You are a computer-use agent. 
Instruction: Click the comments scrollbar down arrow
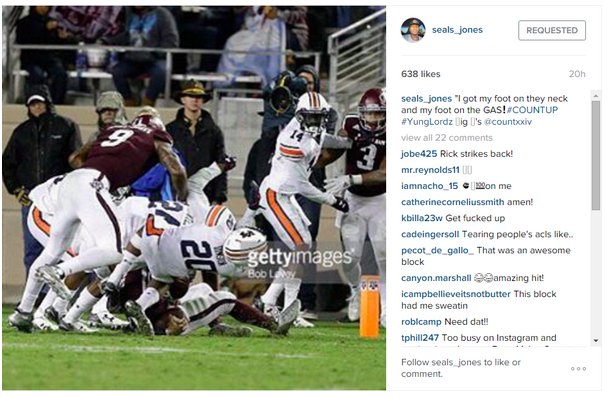click(595, 341)
